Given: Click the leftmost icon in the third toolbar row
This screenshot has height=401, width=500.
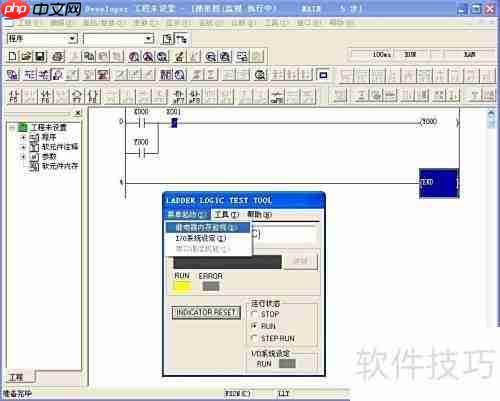Looking at the screenshot, I should point(13,75).
